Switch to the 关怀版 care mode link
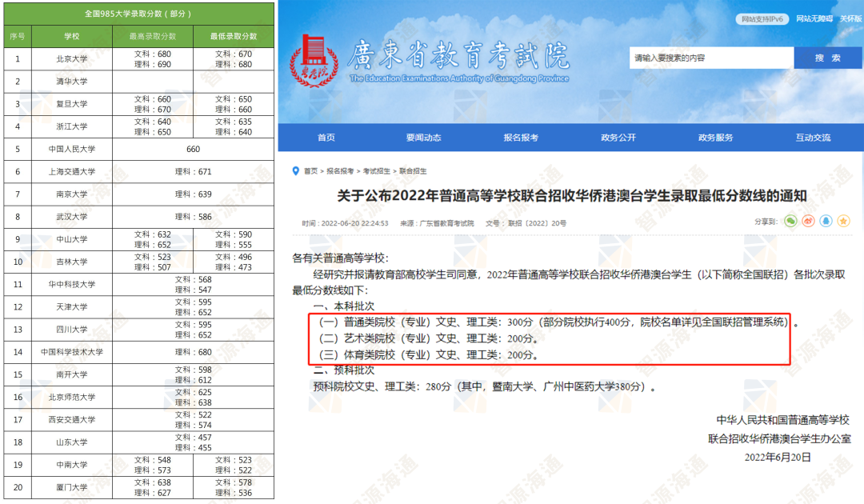 [x=851, y=18]
